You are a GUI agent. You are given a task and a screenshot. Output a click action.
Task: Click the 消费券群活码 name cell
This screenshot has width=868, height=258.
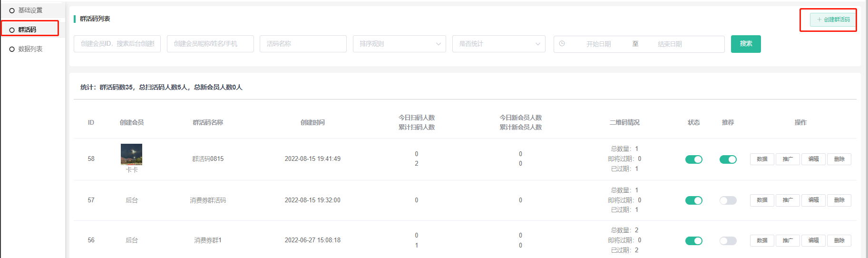[x=208, y=200]
